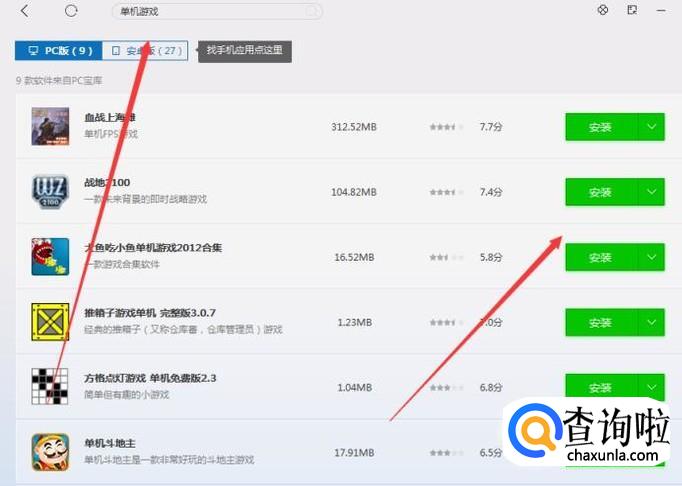Image resolution: width=682 pixels, height=486 pixels.
Task: Expand install options for 方格点灯游戏
Action: pyautogui.click(x=651, y=386)
